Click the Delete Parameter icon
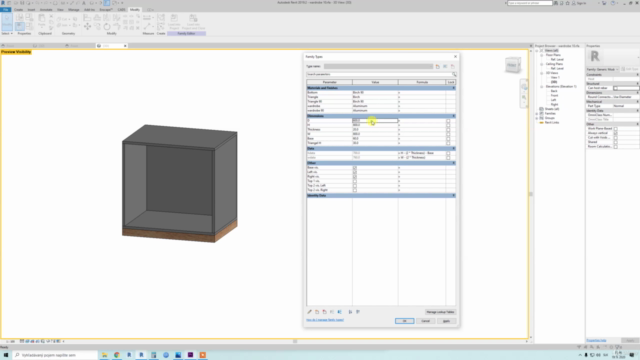The height and width of the screenshot is (360, 640). pos(324,312)
